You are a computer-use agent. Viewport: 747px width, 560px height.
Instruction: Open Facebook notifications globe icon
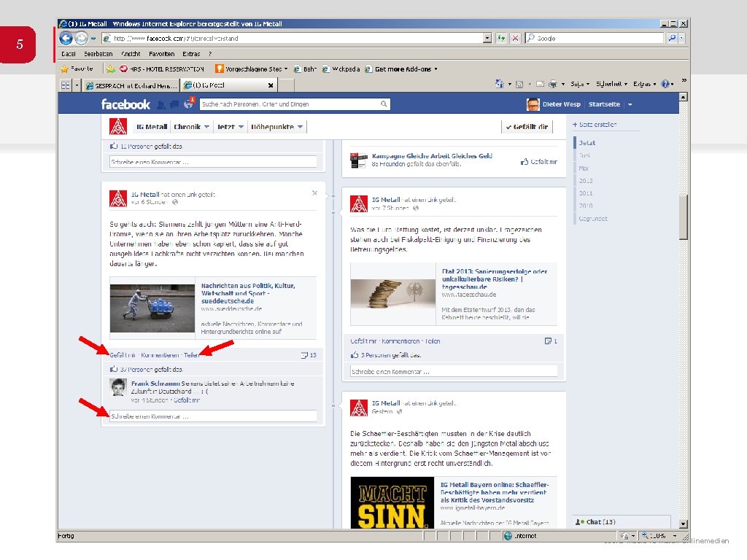188,104
